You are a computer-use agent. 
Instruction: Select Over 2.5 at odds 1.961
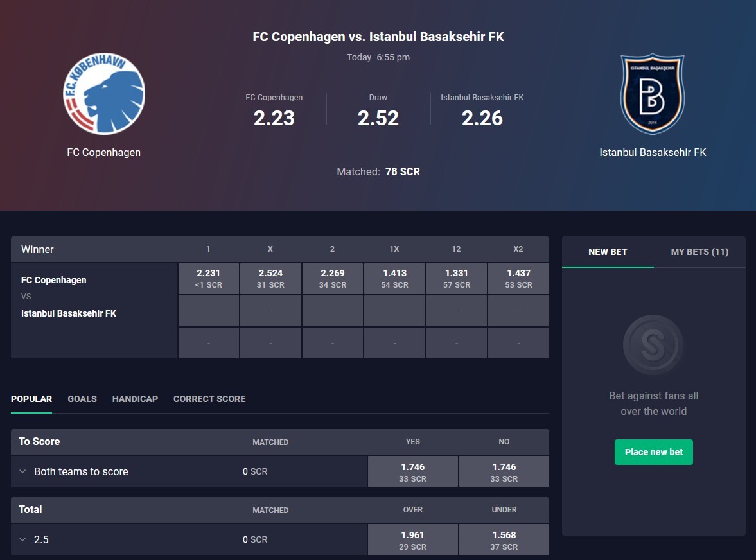413,539
